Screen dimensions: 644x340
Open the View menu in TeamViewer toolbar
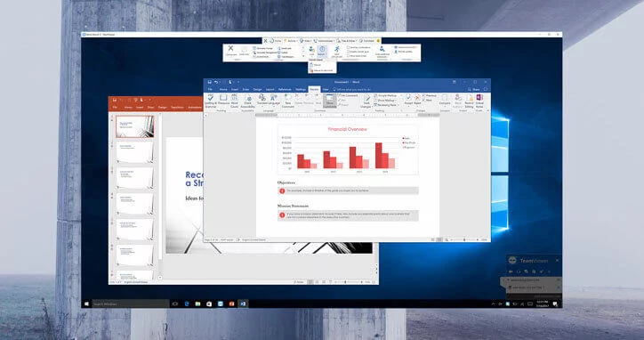click(x=306, y=41)
